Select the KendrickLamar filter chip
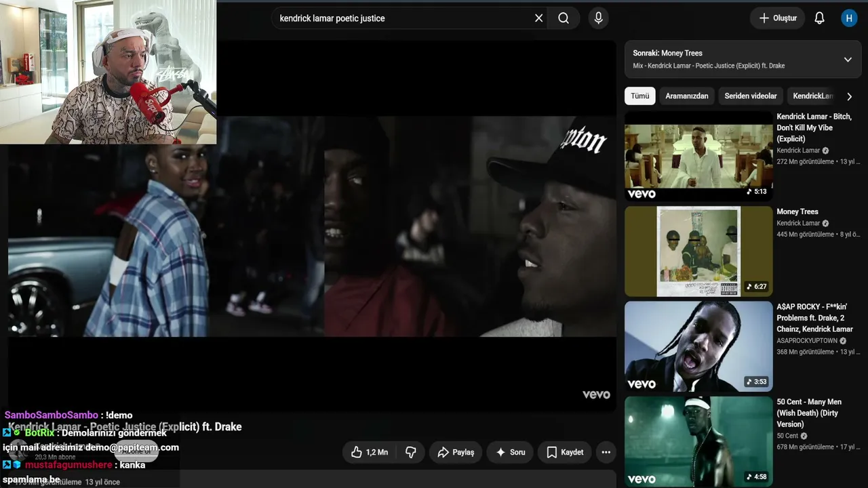Image resolution: width=868 pixels, height=488 pixels. tap(812, 96)
